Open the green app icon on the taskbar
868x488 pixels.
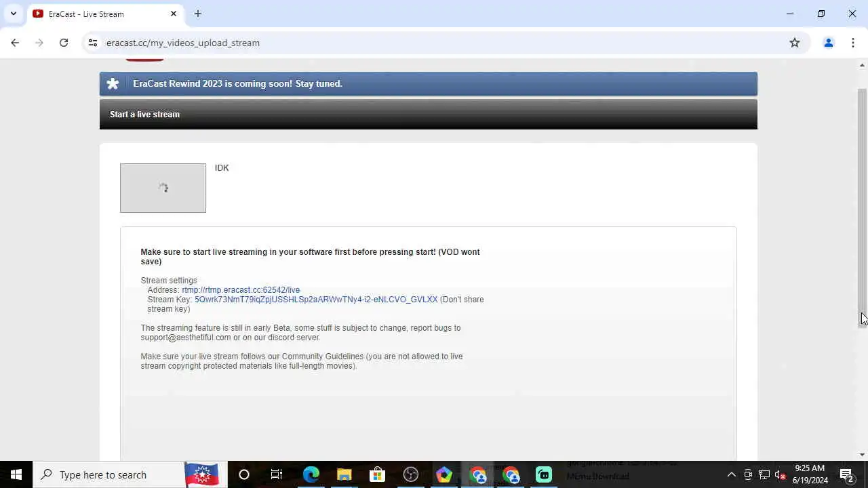(x=544, y=474)
